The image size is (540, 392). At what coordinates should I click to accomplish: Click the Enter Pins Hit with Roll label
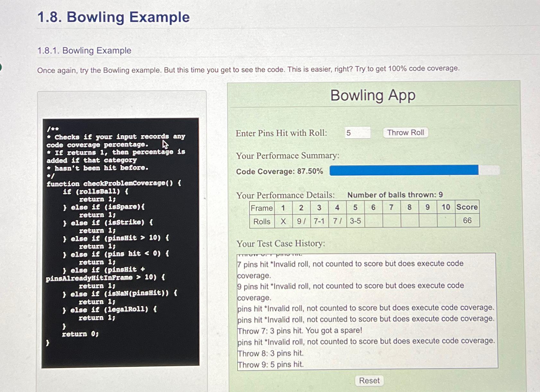281,133
